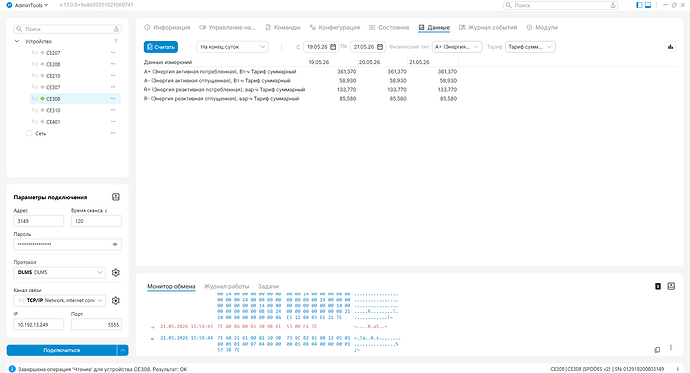The width and height of the screenshot is (690, 373).
Task: Open the more-options menu for CE208
Action: coord(113,64)
